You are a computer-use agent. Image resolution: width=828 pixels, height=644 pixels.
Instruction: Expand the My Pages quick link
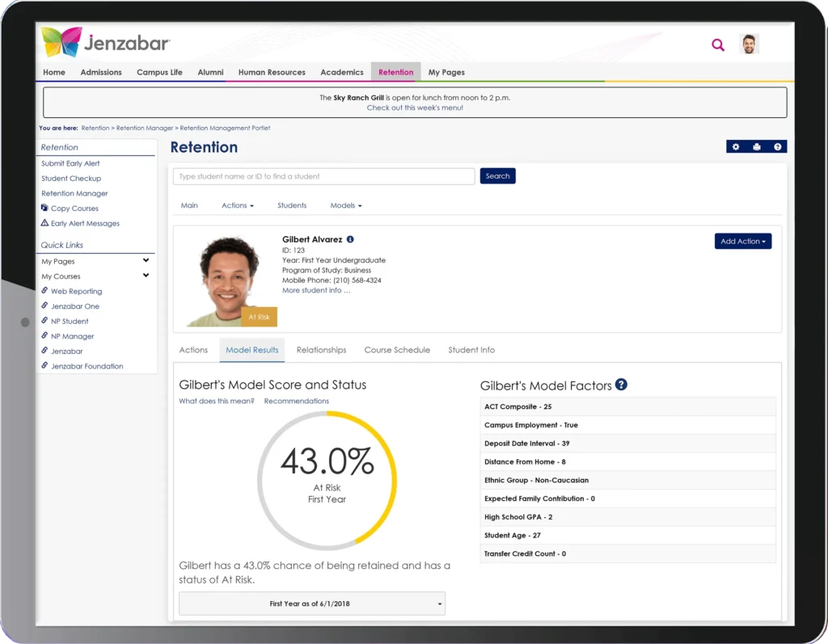[146, 261]
